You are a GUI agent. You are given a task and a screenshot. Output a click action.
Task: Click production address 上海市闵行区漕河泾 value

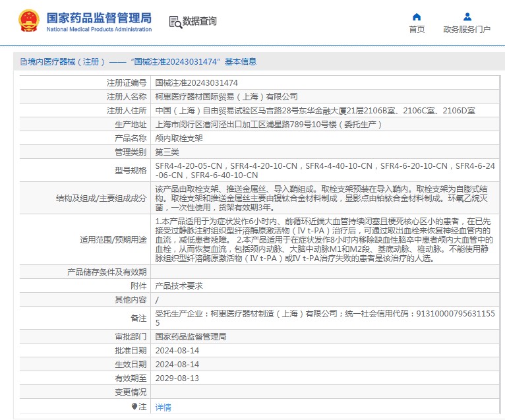268,125
